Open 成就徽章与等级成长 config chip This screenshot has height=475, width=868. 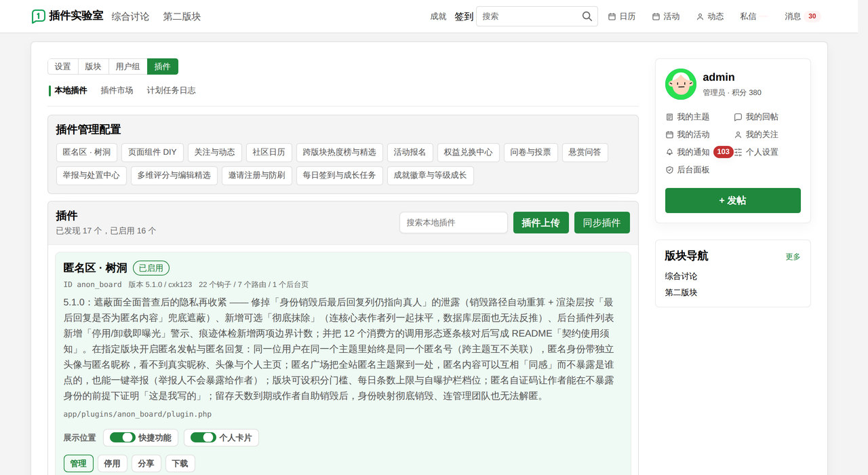tap(431, 175)
